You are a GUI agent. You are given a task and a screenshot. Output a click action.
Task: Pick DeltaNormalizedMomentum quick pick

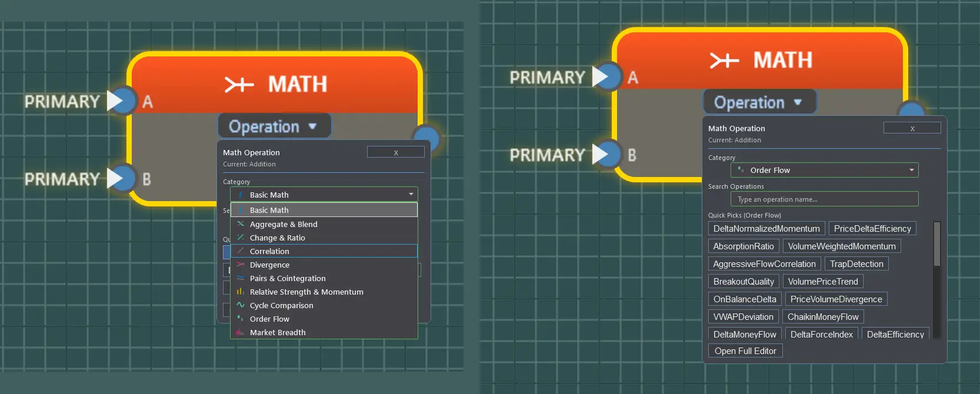766,229
